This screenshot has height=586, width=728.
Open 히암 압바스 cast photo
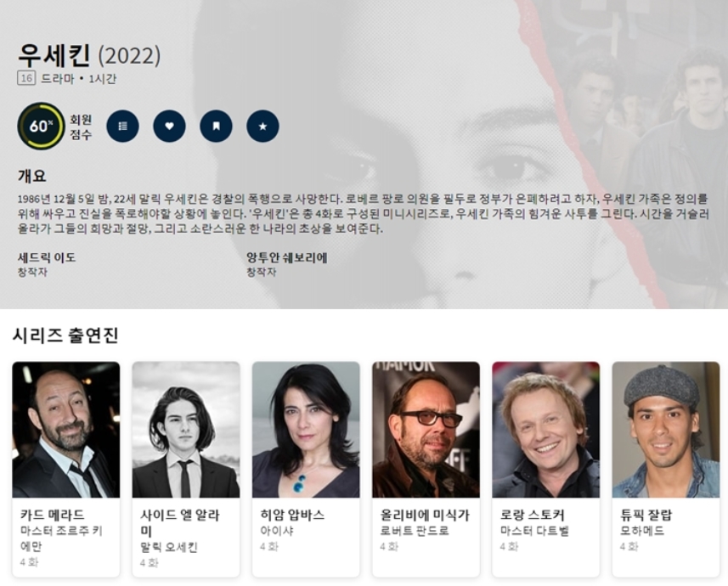coord(306,430)
